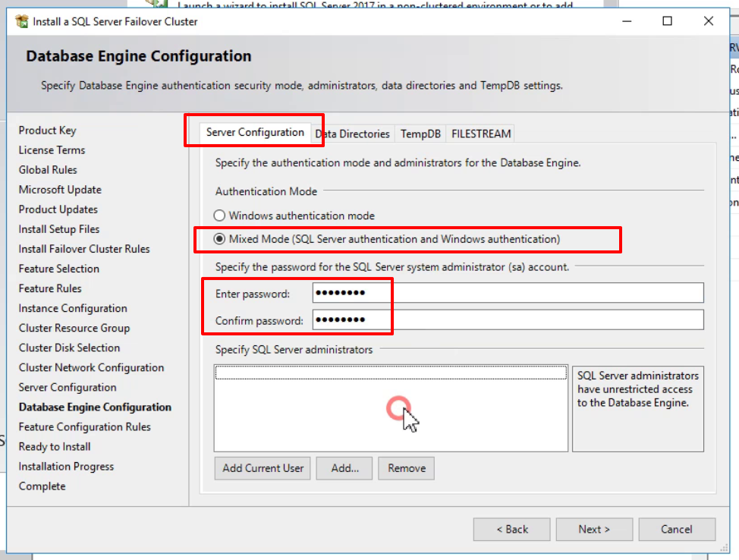Click the SQL Server administrators list box
This screenshot has height=560, width=739.
point(391,407)
